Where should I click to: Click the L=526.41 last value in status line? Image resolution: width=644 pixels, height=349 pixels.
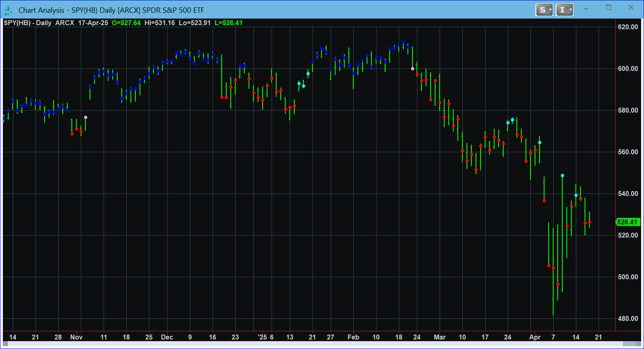pos(229,23)
